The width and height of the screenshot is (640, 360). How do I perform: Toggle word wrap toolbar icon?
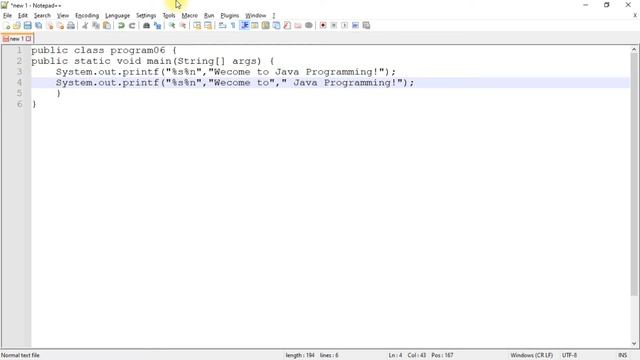click(x=222, y=26)
